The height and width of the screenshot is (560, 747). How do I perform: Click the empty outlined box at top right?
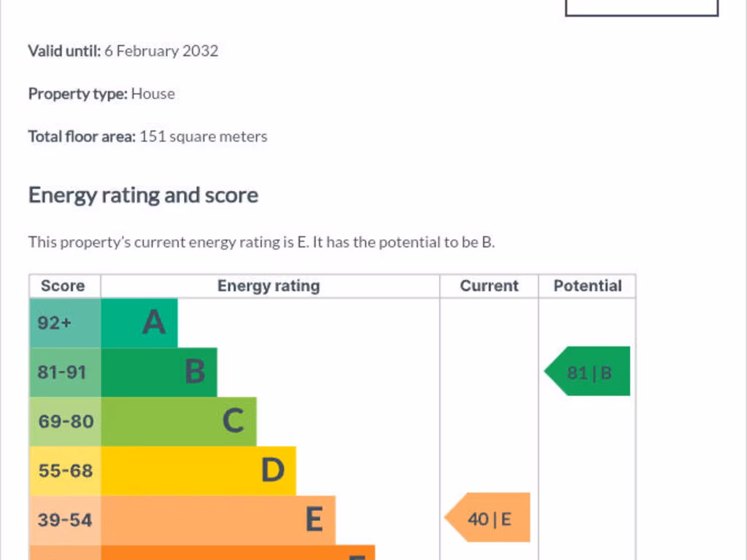[642, 7]
